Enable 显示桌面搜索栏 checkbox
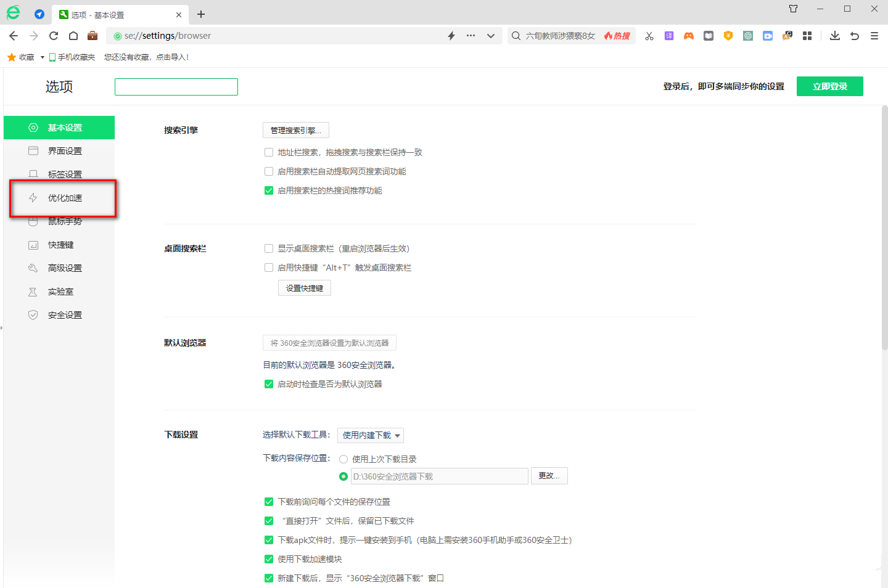Image resolution: width=888 pixels, height=588 pixels. pos(269,248)
